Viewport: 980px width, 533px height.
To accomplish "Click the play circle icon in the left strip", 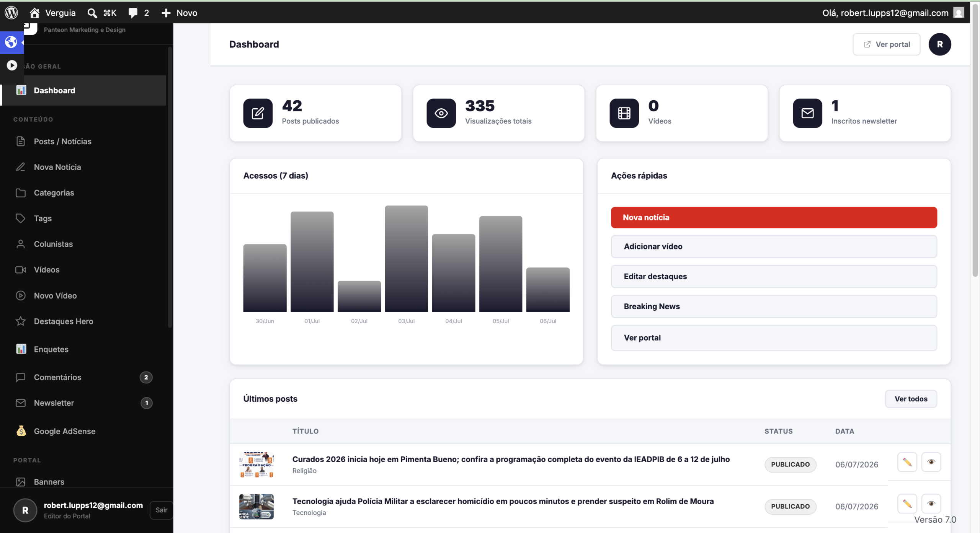I will (12, 65).
